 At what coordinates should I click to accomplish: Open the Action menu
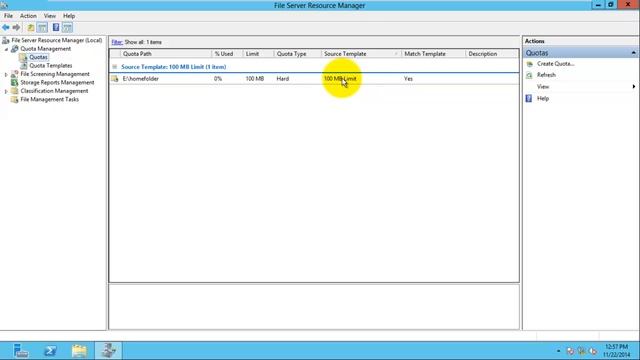[x=28, y=16]
